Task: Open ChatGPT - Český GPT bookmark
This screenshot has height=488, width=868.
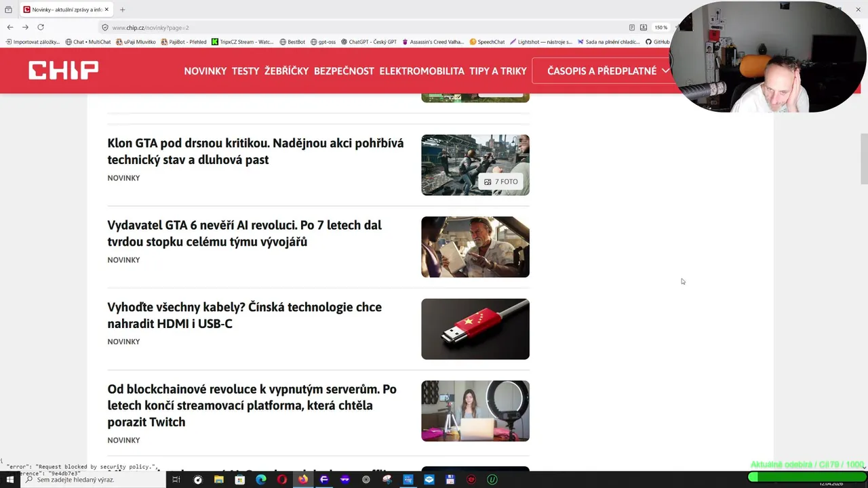Action: (x=369, y=42)
